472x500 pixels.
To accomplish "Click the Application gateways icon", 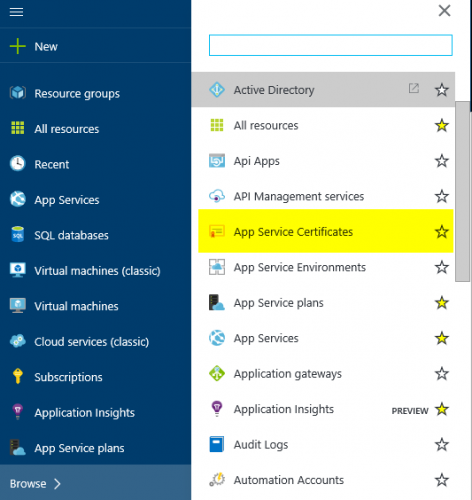I will 217,373.
